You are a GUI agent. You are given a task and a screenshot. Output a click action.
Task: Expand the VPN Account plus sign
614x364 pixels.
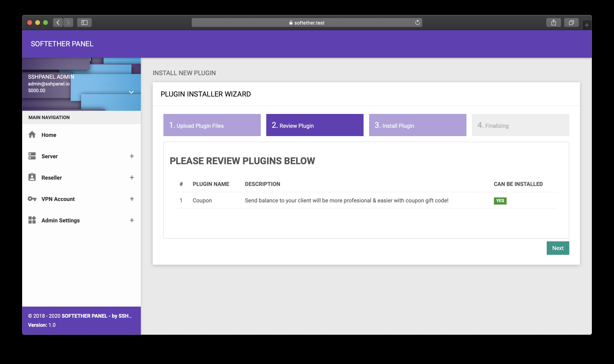coord(132,199)
